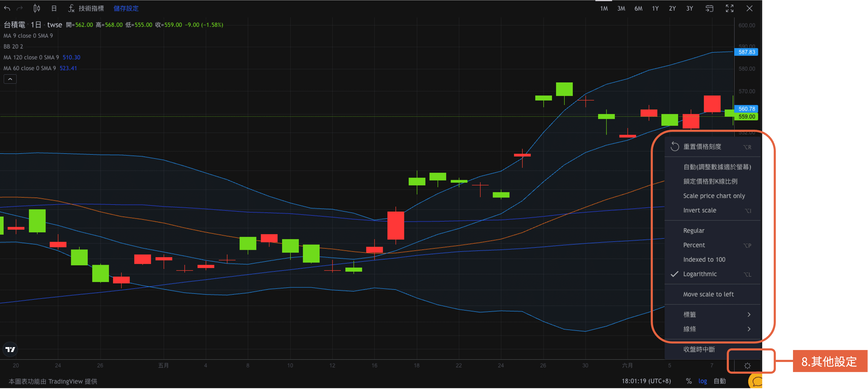Click the redo arrow icon
Viewport: 868px width, 389px height.
click(19, 8)
